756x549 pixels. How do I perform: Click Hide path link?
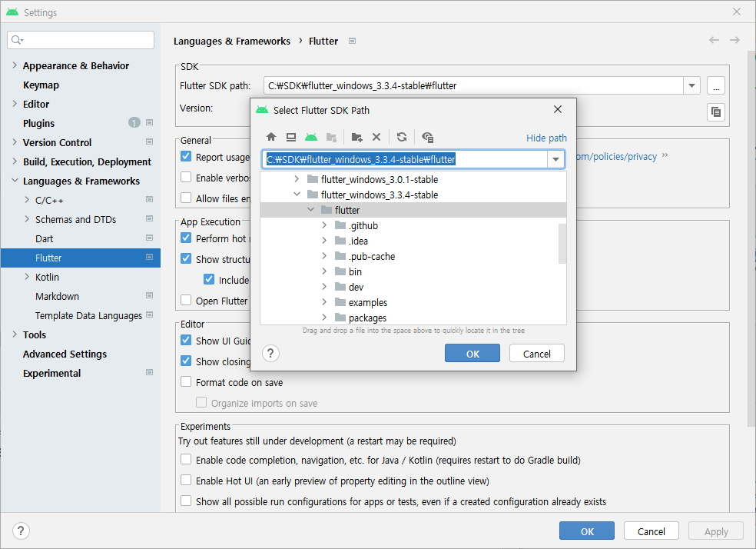pyautogui.click(x=546, y=138)
